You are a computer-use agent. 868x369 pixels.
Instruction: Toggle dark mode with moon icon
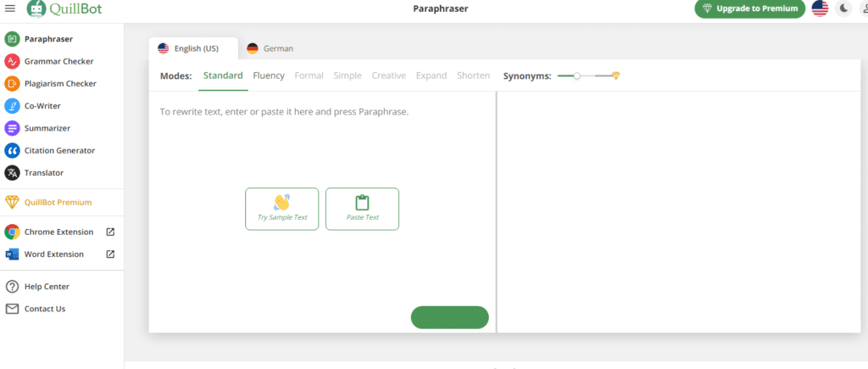843,8
